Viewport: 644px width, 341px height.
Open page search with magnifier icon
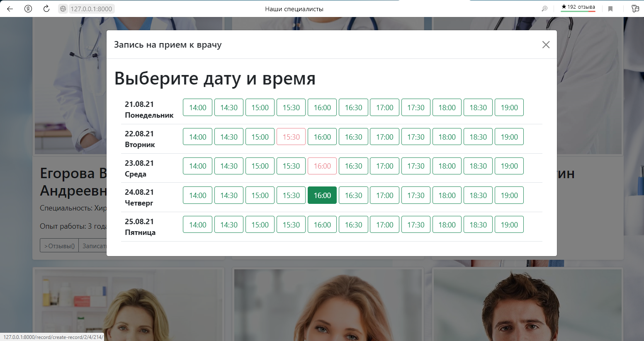click(x=544, y=9)
